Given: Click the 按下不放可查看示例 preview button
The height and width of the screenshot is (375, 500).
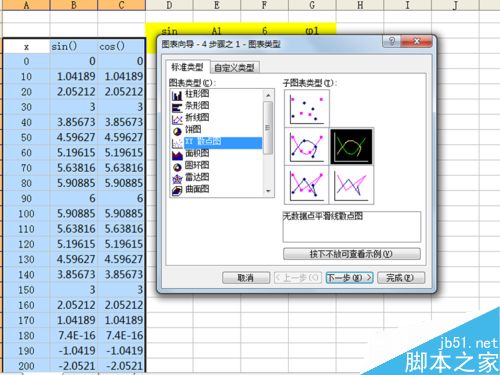Looking at the screenshot, I should (x=351, y=254).
